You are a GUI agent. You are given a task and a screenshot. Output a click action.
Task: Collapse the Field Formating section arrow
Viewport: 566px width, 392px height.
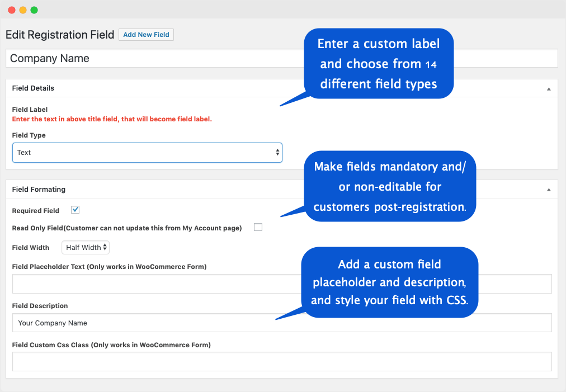(x=548, y=189)
